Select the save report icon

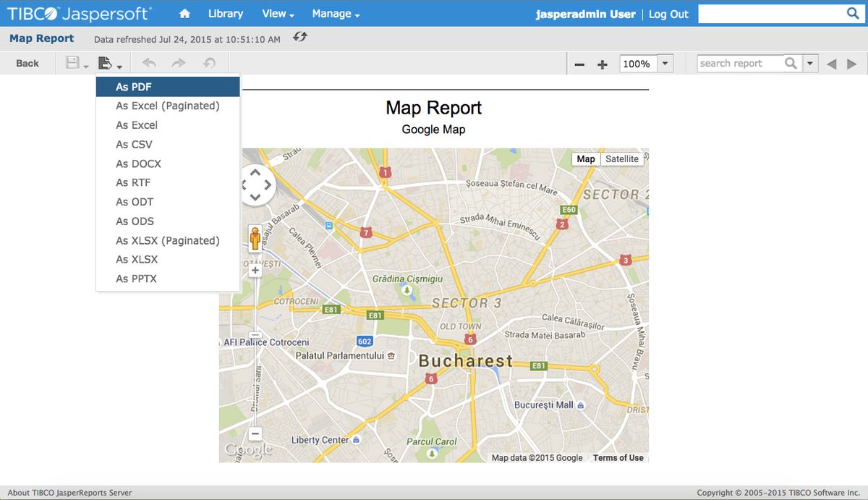click(x=72, y=63)
